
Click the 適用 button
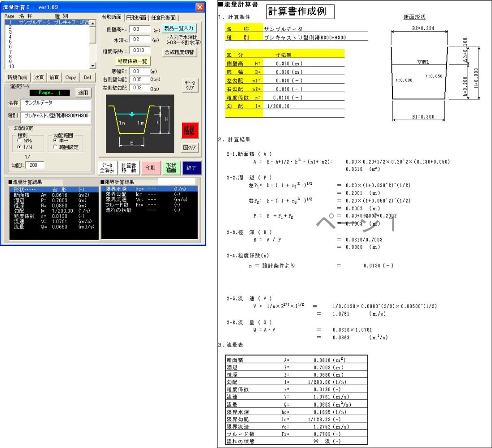point(83,93)
